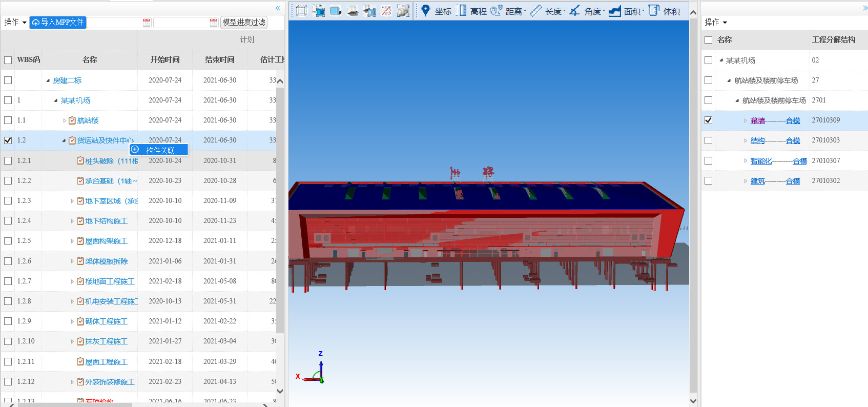Click the calendar icon of second date field

pos(214,22)
